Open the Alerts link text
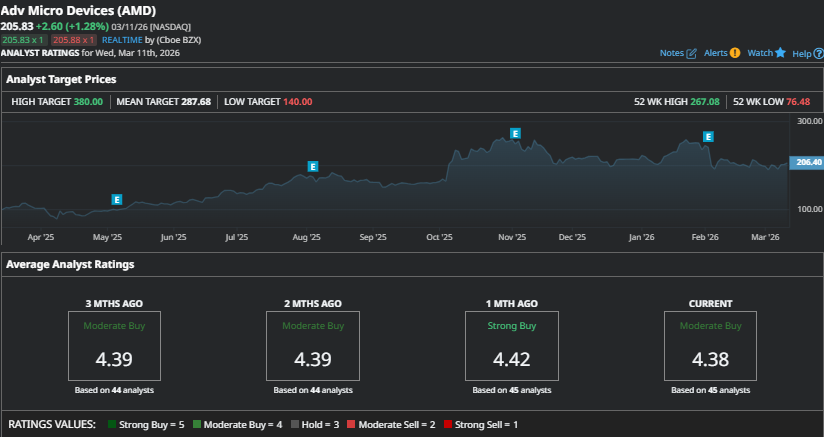The image size is (824, 437). [715, 53]
